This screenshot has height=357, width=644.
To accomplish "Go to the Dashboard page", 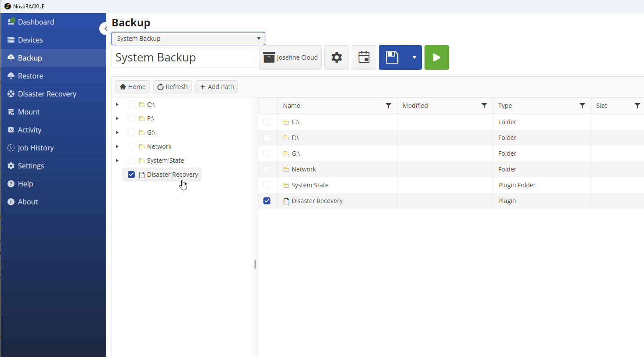I will pos(53,22).
